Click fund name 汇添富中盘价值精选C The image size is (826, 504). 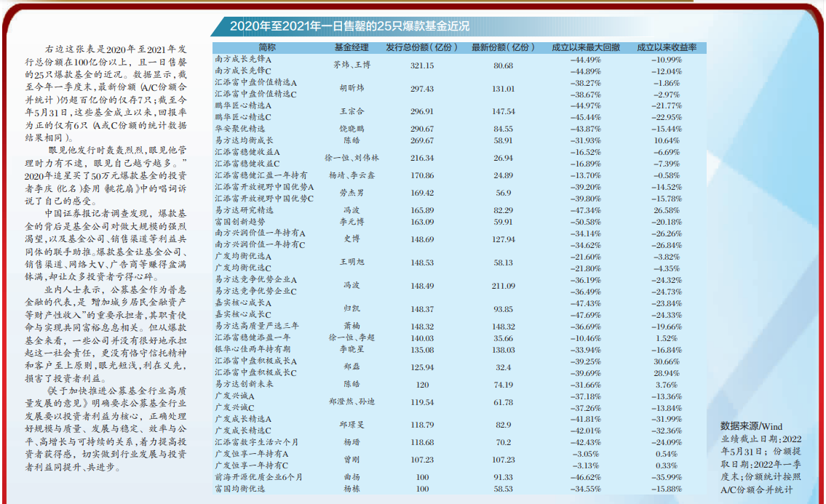pyautogui.click(x=255, y=95)
